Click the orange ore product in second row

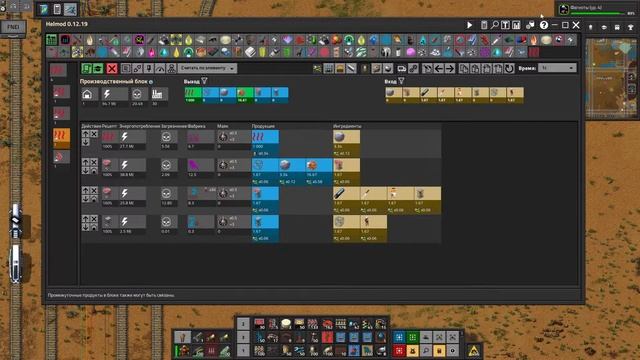tap(312, 165)
